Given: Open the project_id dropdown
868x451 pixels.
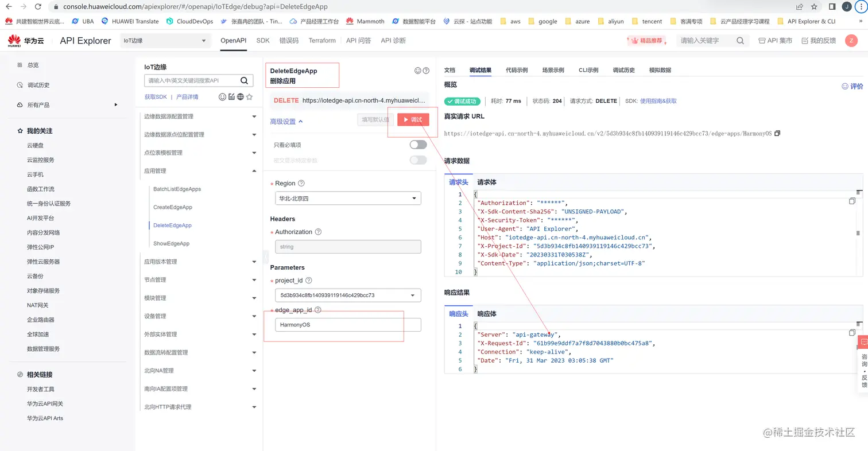Looking at the screenshot, I should point(348,296).
